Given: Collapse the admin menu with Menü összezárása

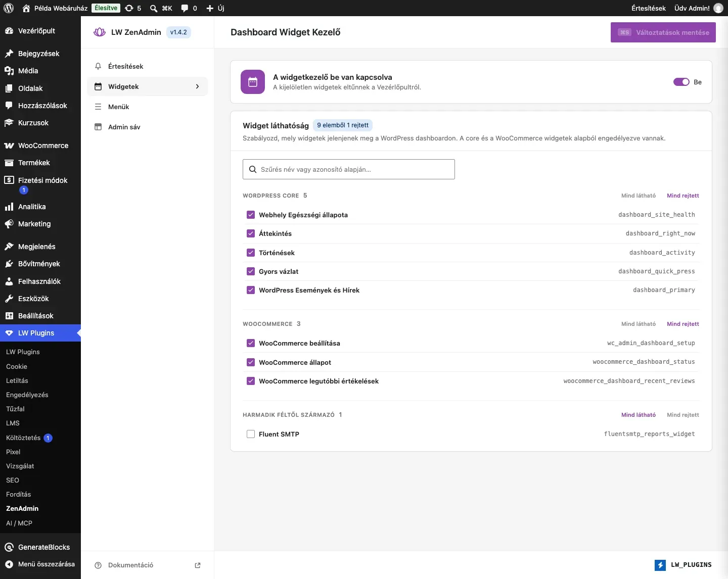Looking at the screenshot, I should click(x=40, y=564).
